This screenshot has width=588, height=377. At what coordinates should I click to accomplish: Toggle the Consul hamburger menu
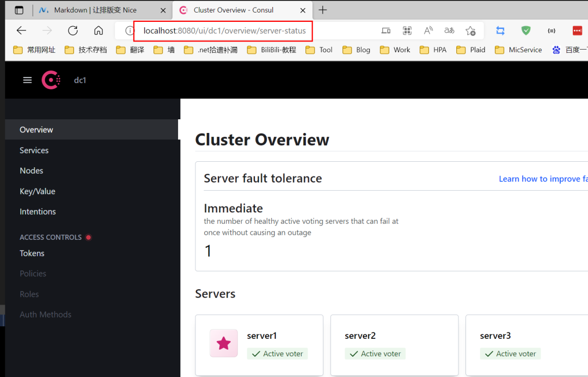coord(27,80)
